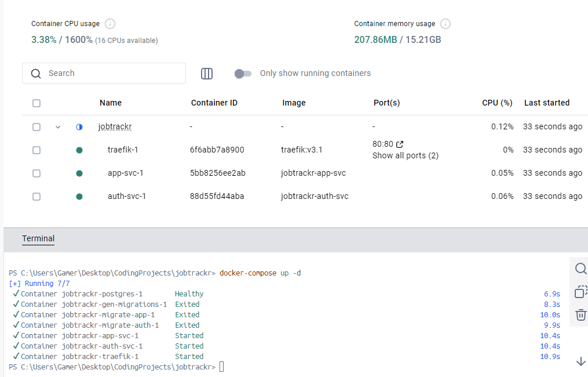Open the column customization icon
Image resolution: width=588 pixels, height=377 pixels.
coord(207,74)
